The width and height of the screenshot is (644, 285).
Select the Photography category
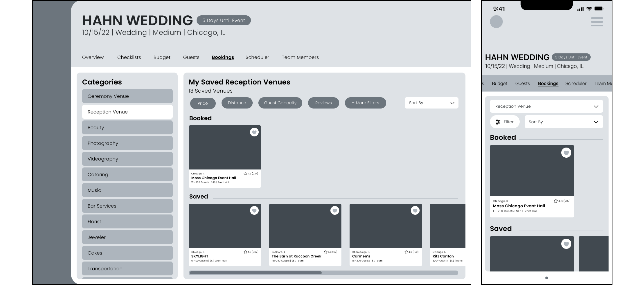(127, 143)
